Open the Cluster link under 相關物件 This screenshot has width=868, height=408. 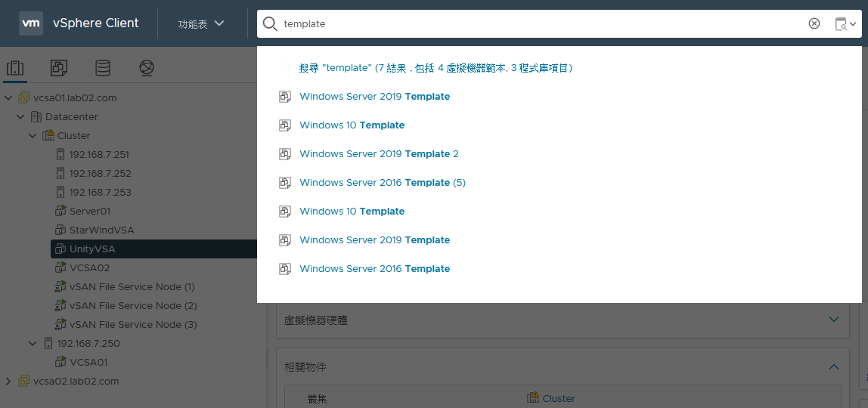559,398
